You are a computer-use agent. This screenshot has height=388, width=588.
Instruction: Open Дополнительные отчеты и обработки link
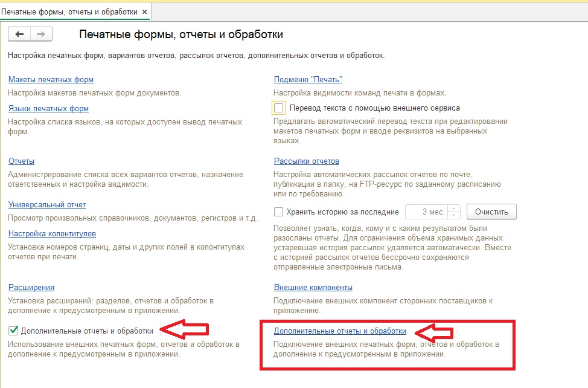coord(340,331)
